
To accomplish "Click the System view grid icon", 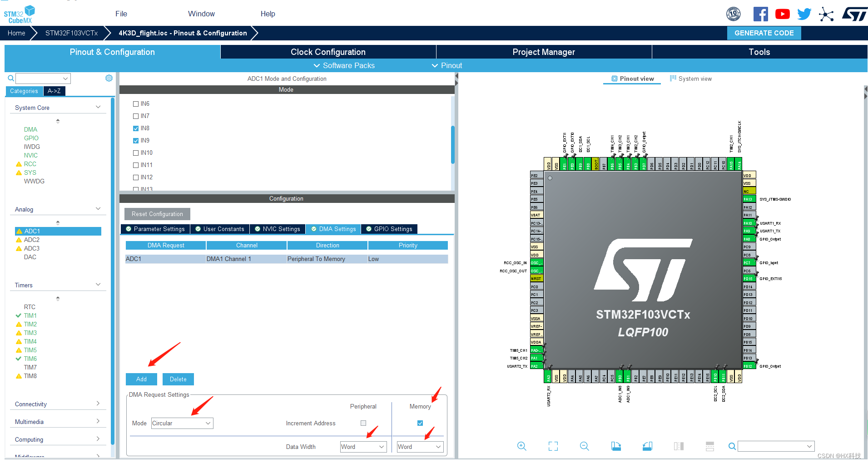I will (673, 79).
